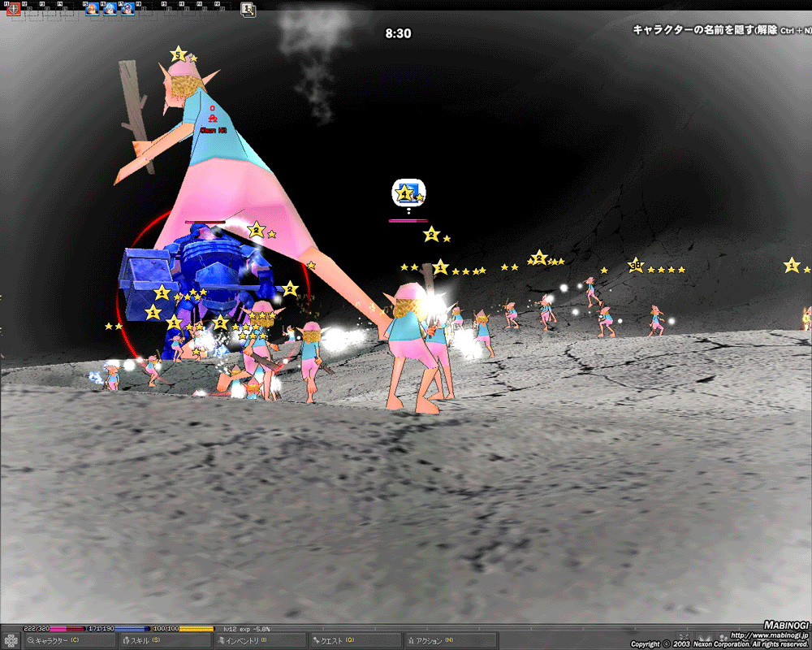The width and height of the screenshot is (812, 650).
Task: Open the http://www.mabinogi.jp link
Action: (x=770, y=635)
